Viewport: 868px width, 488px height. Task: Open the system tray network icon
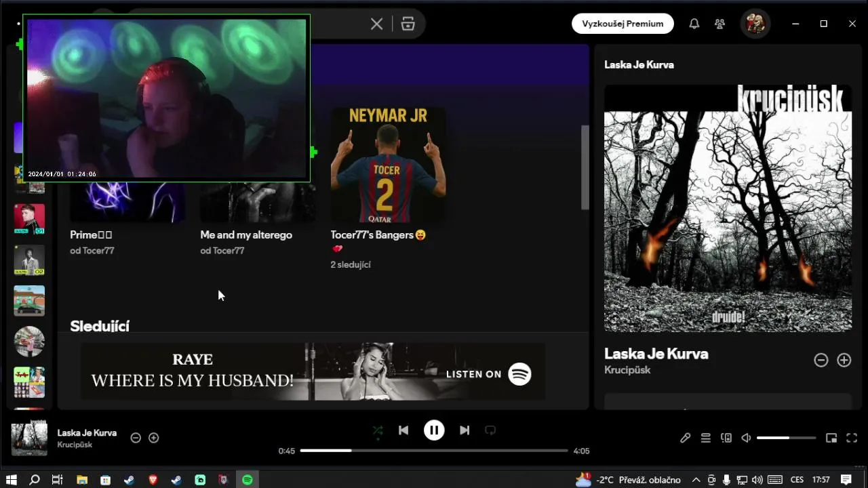tap(742, 480)
